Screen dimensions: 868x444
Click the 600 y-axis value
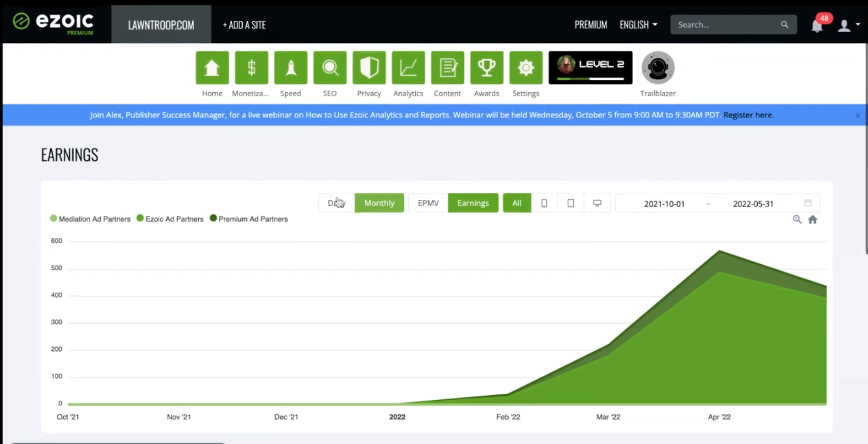coord(56,241)
